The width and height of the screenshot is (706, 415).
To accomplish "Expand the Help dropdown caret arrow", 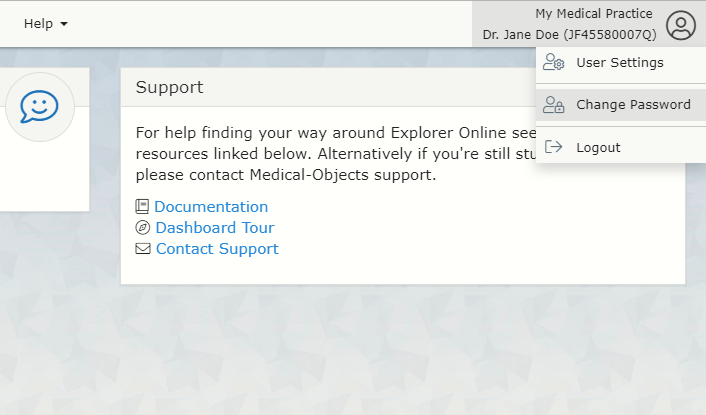I will [64, 23].
